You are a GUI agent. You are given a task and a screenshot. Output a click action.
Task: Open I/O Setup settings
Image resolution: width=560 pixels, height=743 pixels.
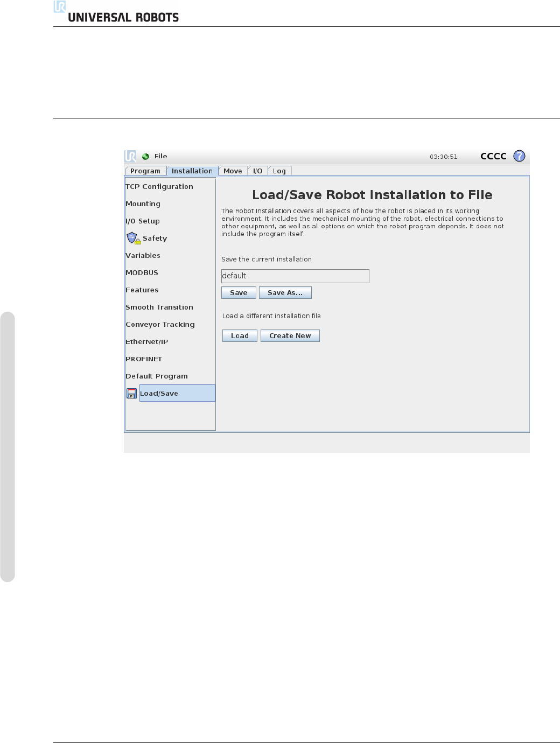[143, 221]
